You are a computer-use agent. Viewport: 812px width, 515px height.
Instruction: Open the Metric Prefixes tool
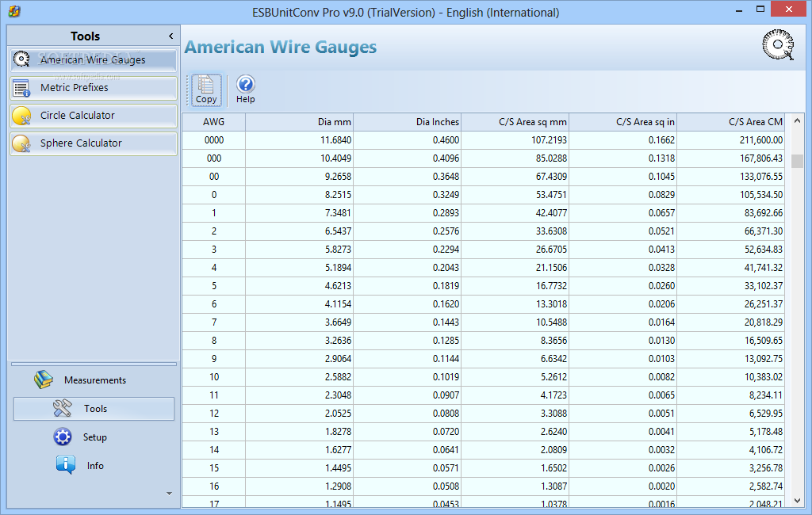pos(94,88)
